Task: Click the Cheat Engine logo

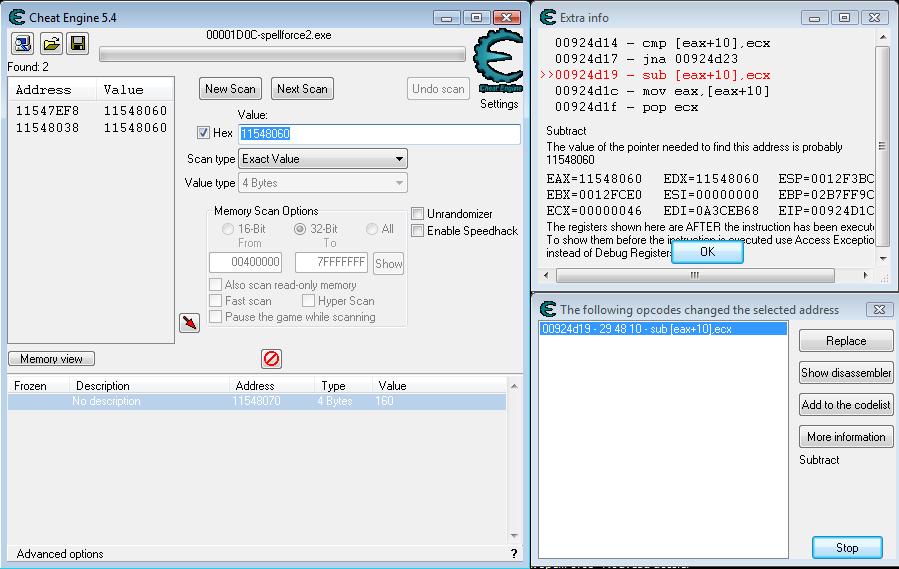Action: [x=498, y=61]
